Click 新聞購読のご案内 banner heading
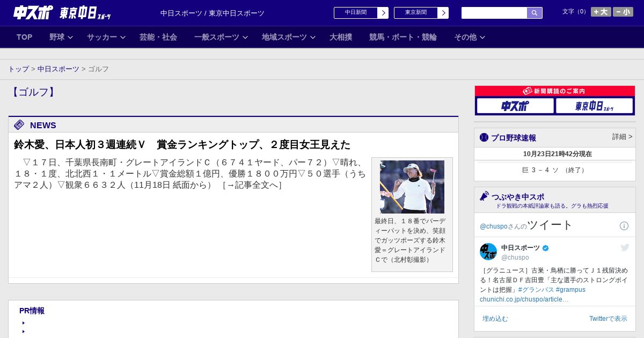 pyautogui.click(x=554, y=91)
